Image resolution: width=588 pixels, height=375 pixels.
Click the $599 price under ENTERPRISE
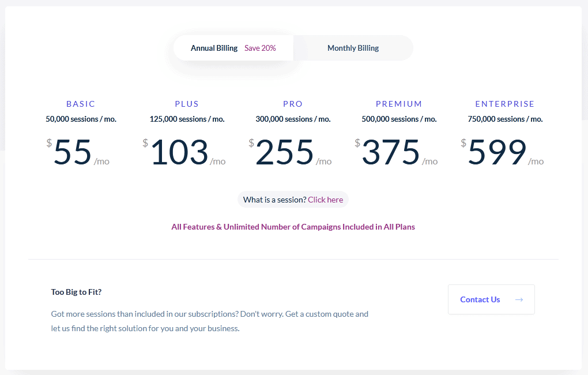[497, 152]
